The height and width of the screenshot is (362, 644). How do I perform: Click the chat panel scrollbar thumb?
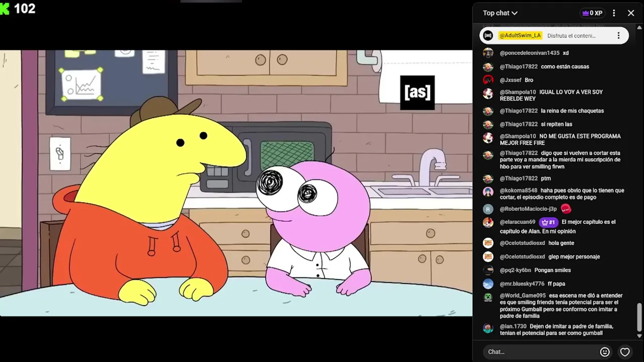pyautogui.click(x=639, y=317)
